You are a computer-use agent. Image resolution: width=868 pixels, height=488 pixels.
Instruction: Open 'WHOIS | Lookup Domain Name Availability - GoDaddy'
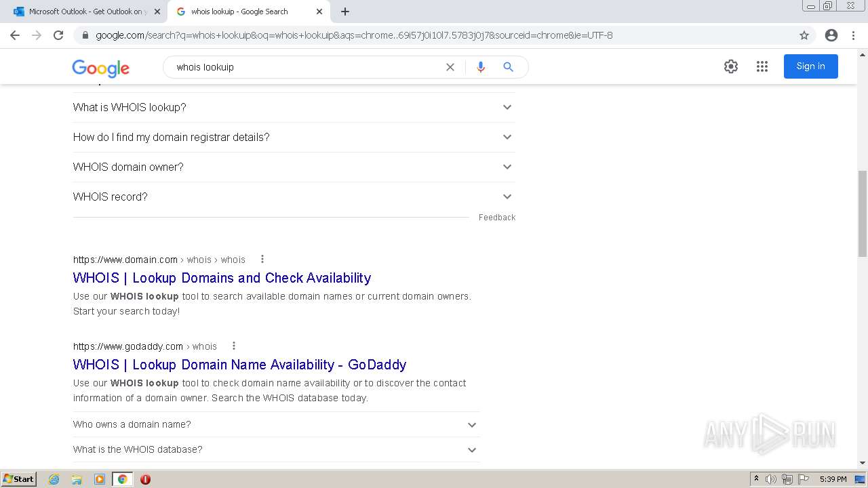[239, 365]
